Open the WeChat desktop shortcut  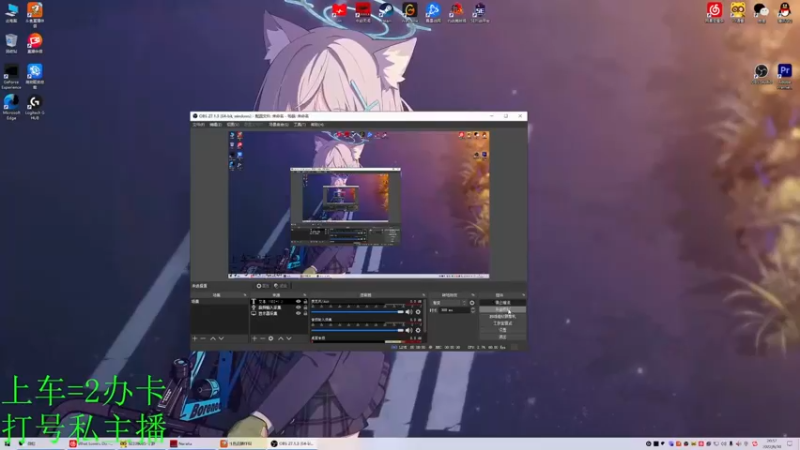pyautogui.click(x=761, y=10)
